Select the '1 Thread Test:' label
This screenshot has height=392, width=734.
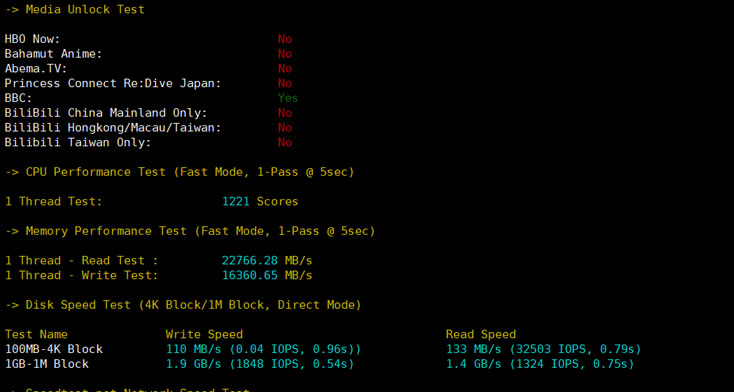click(x=53, y=202)
